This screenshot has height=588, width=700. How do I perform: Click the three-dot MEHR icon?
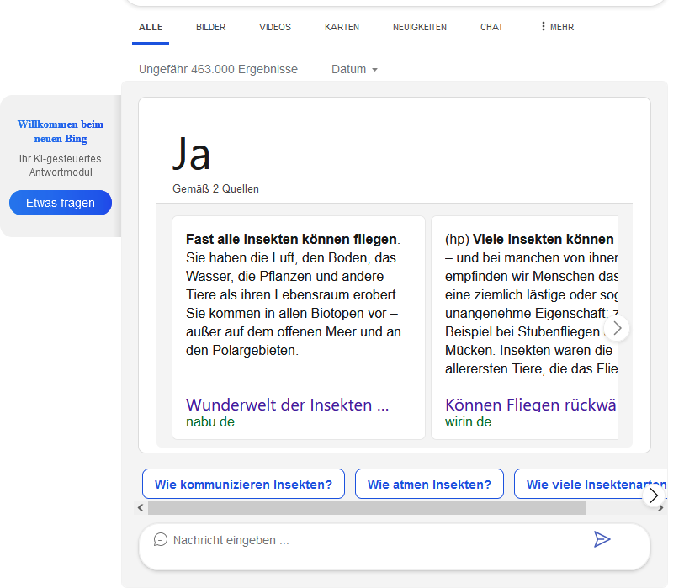544,27
